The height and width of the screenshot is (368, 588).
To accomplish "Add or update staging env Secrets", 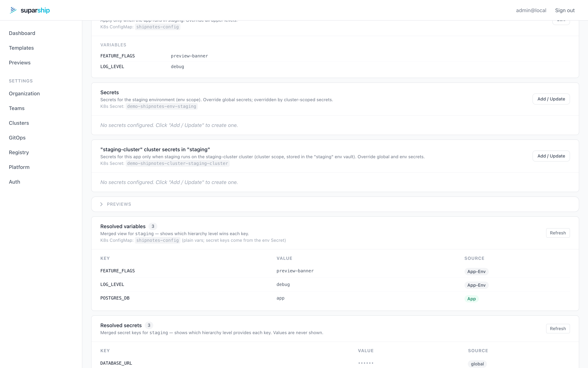I will point(551,99).
